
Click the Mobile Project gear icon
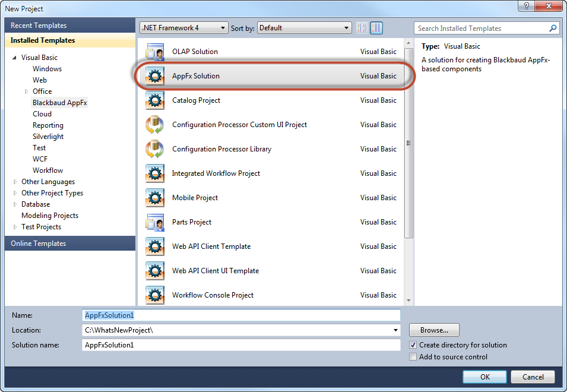click(155, 198)
